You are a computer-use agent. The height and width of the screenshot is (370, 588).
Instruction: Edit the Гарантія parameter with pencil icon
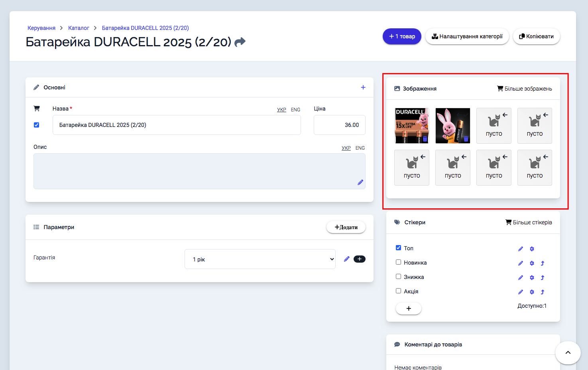pyautogui.click(x=347, y=259)
